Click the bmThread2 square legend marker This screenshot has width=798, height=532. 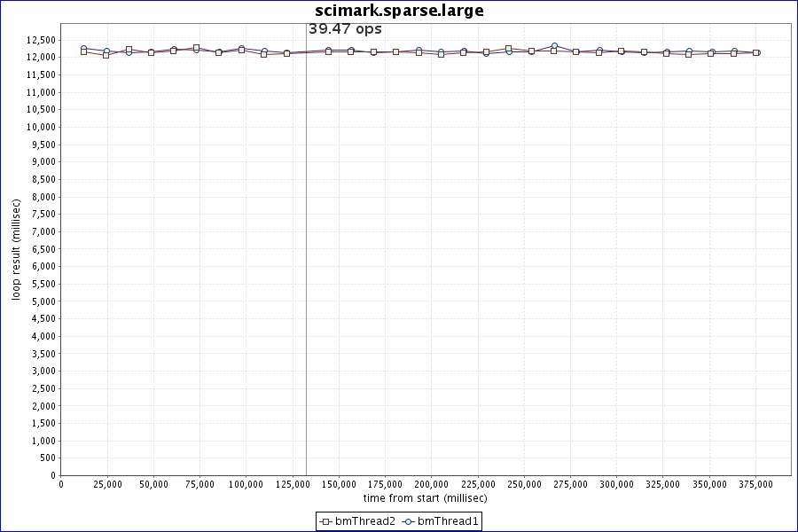tap(326, 521)
